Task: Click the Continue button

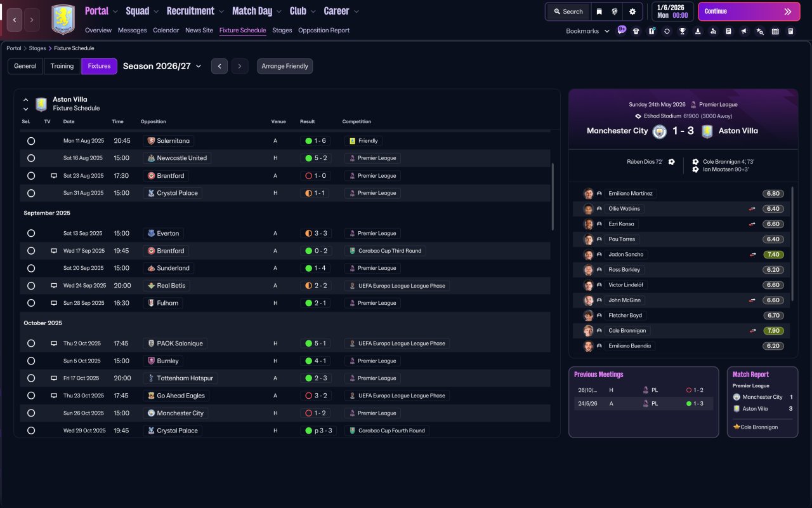Action: [749, 11]
